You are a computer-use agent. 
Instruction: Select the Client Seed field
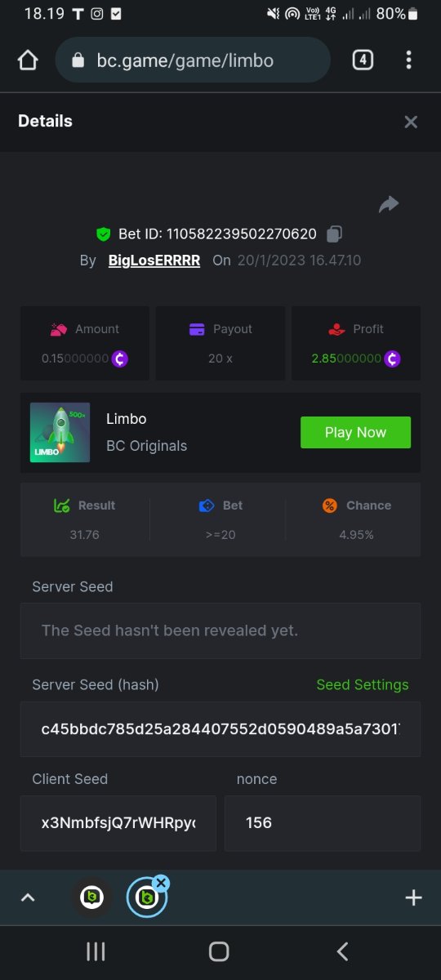point(118,823)
